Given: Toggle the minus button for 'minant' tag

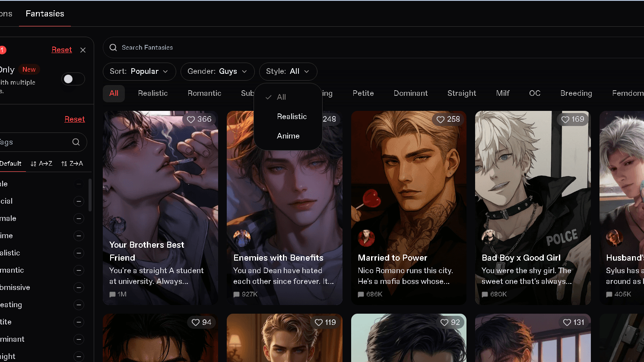Looking at the screenshot, I should pyautogui.click(x=79, y=339).
